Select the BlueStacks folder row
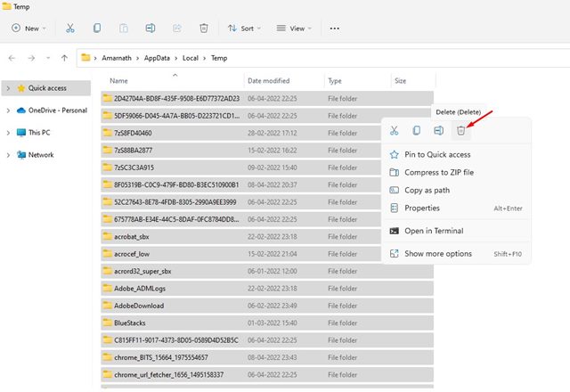 click(x=267, y=323)
